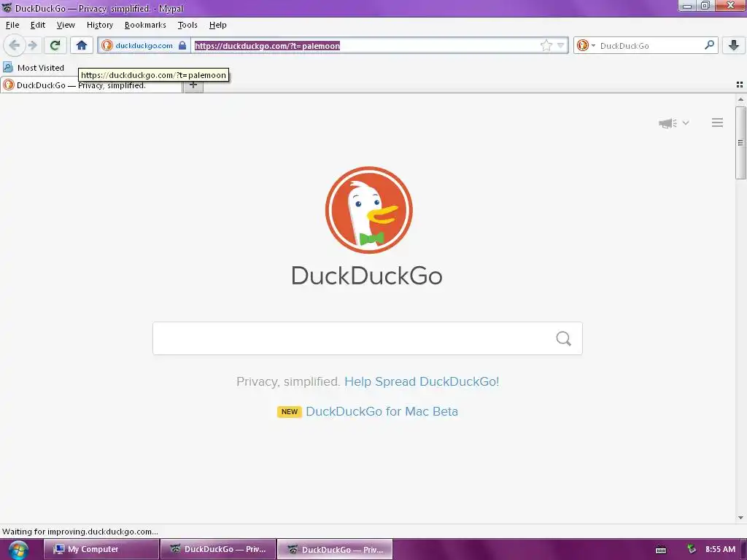Click the search bar magnifier icon

pyautogui.click(x=709, y=45)
